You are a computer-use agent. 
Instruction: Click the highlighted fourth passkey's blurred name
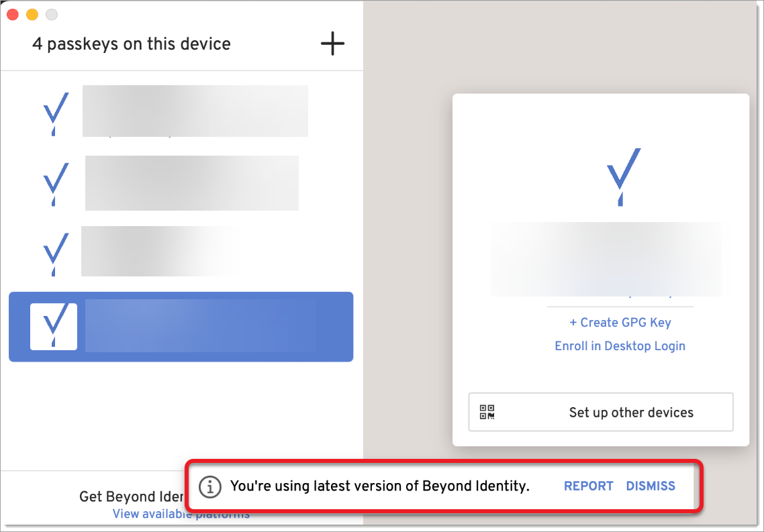point(200,327)
